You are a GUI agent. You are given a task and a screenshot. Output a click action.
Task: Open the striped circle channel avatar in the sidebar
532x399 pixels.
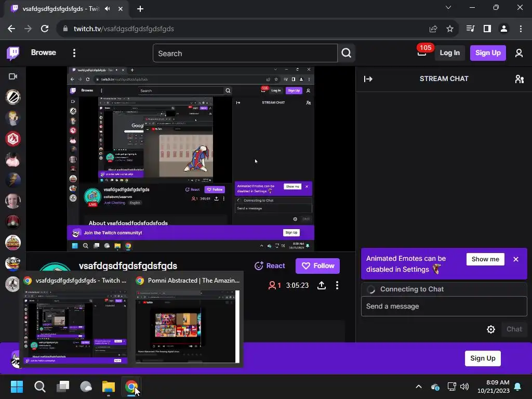click(x=13, y=97)
